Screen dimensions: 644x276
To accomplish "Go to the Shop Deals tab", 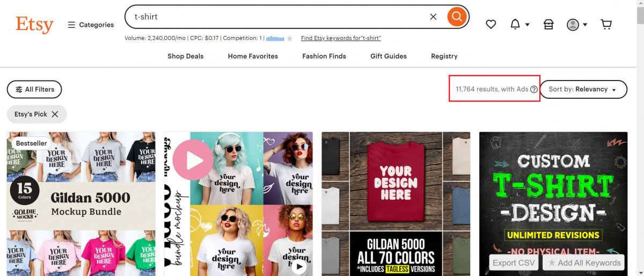I will point(185,56).
